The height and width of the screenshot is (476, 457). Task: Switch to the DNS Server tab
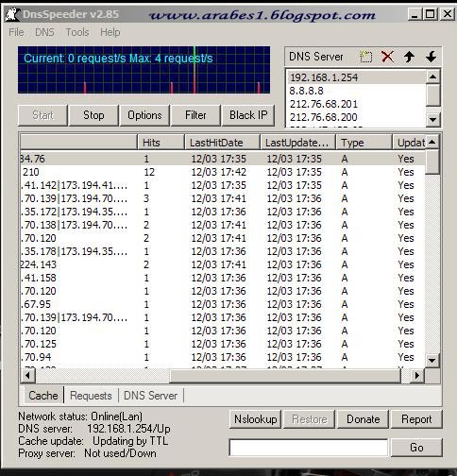tap(150, 396)
